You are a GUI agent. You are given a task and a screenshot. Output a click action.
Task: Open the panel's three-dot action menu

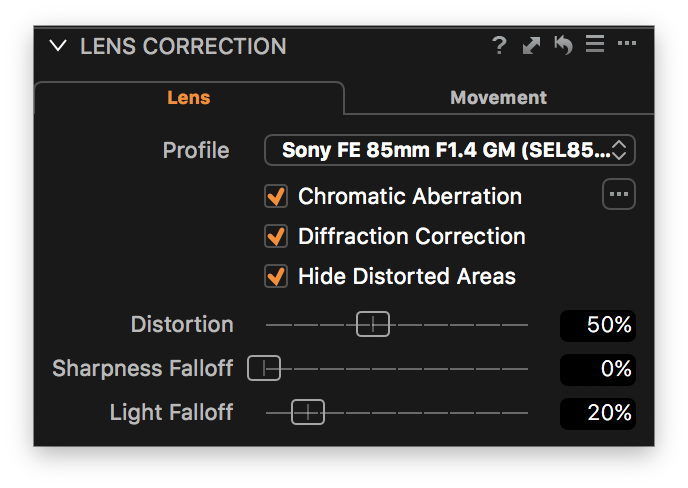click(627, 43)
